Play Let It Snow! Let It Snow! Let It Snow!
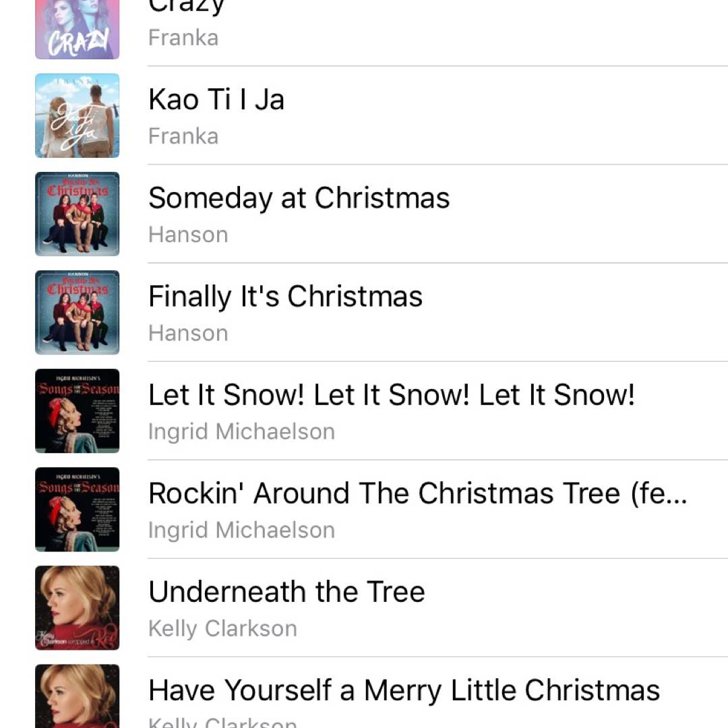 click(x=391, y=395)
